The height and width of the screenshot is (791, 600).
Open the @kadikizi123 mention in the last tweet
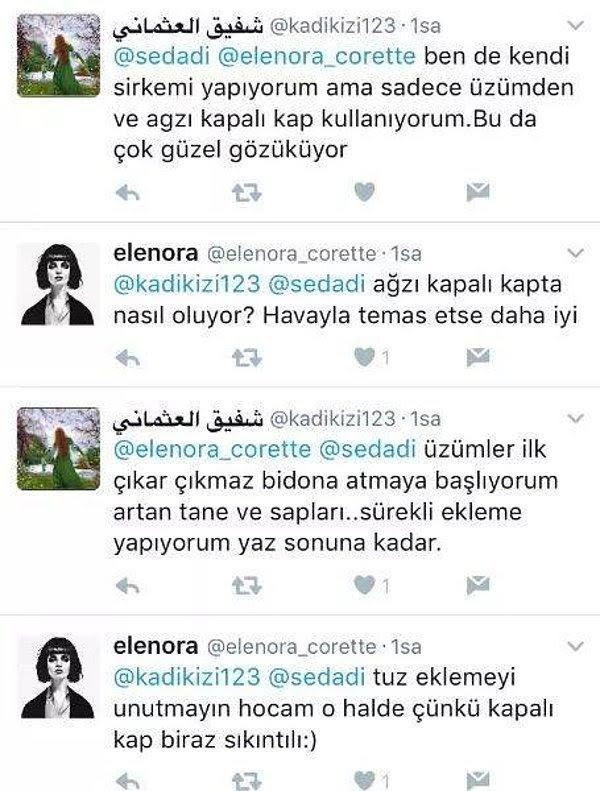click(187, 677)
